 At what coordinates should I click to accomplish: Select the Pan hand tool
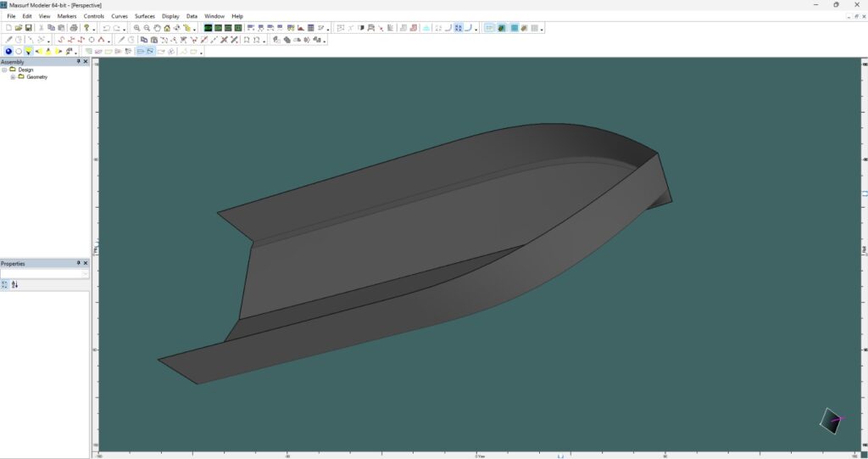coord(157,28)
